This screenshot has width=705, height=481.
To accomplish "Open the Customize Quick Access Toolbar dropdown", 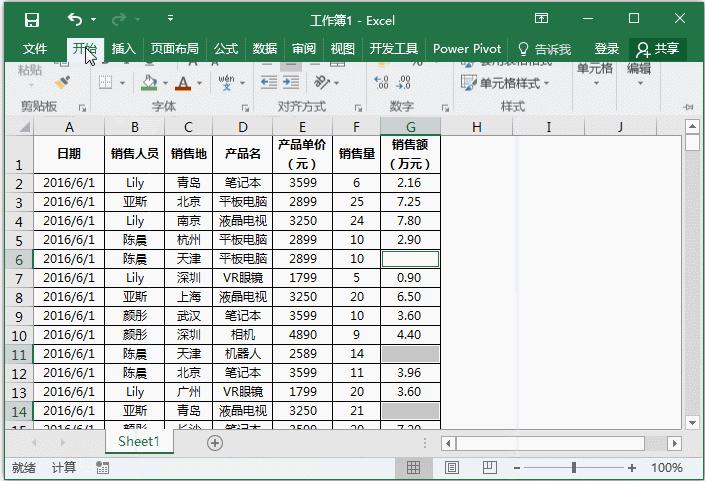I will [170, 18].
